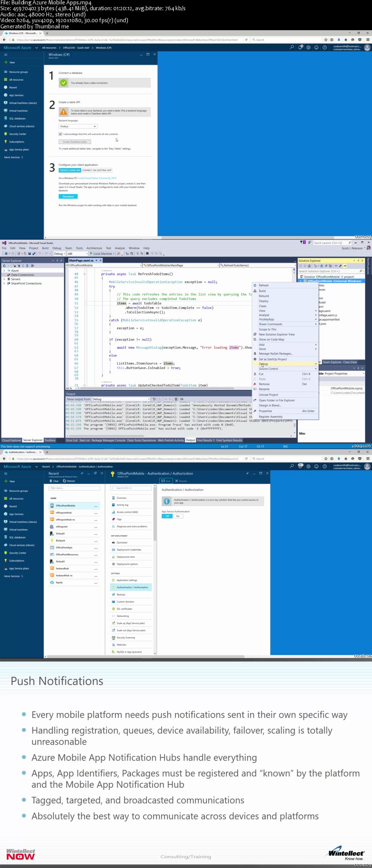Switch to the Team Explorer tab
The width and height of the screenshot is (372, 868).
(x=332, y=362)
